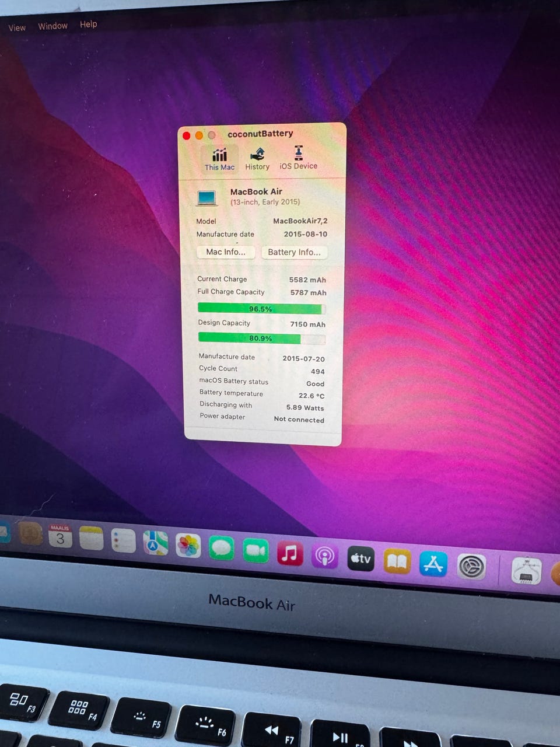Click the Cycle Count value "494"
This screenshot has height=747, width=560.
317,372
